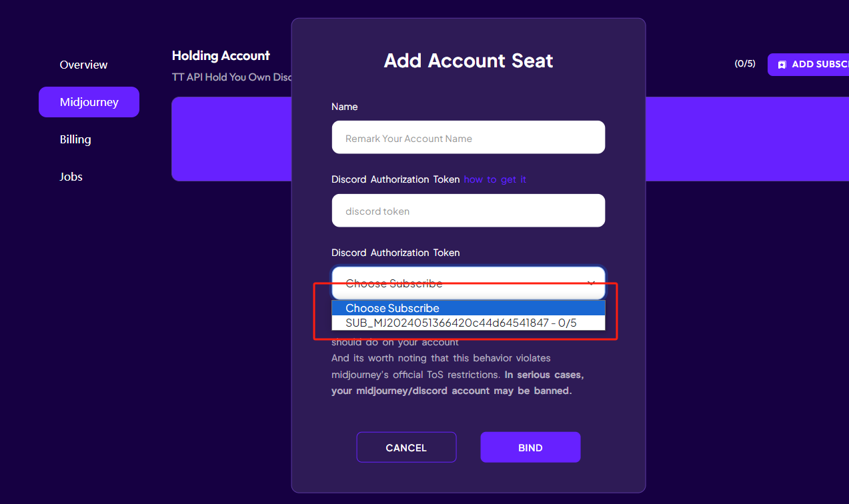Go to the Billing page
Image resolution: width=849 pixels, height=504 pixels.
click(75, 139)
